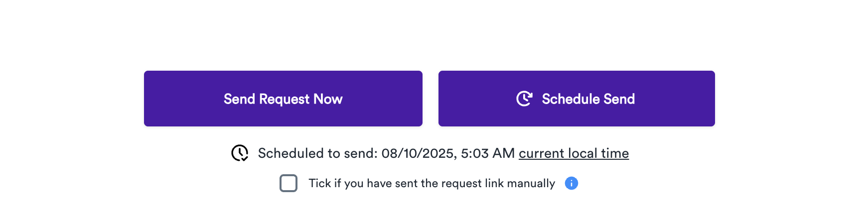
Task: Click the scheduled date 08/10/2025
Action: (418, 153)
